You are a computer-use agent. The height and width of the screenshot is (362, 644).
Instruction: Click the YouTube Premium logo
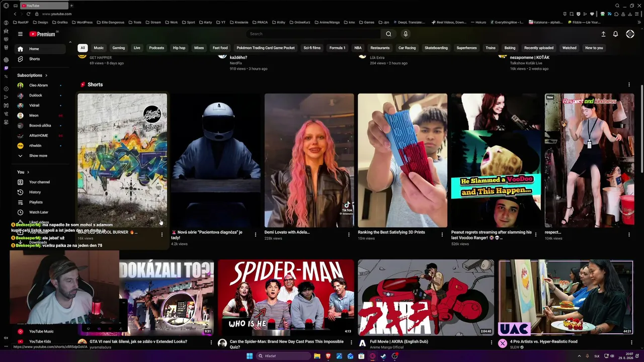42,34
